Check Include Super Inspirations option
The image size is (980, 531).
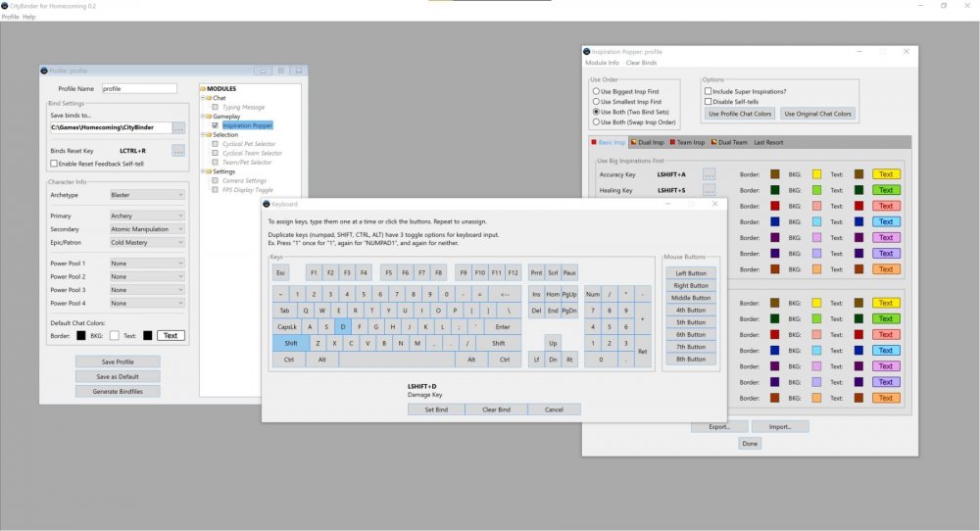point(708,91)
